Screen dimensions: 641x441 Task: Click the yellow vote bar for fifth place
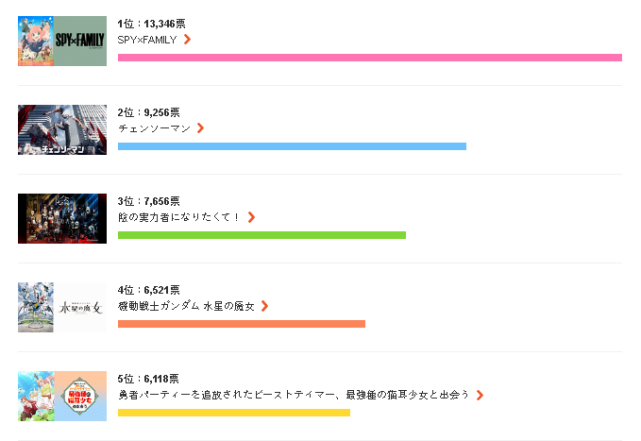(x=233, y=412)
